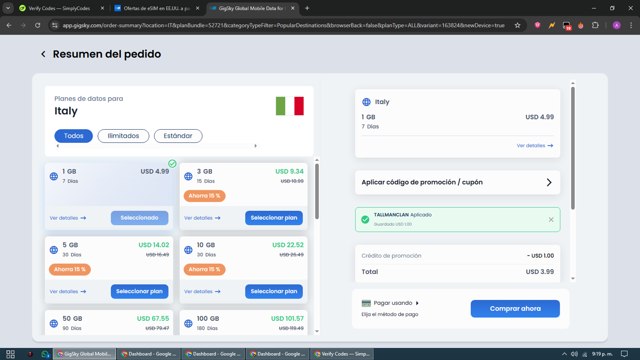Click the Comprar ahora button
Screen dimensions: 640x360
click(x=515, y=309)
